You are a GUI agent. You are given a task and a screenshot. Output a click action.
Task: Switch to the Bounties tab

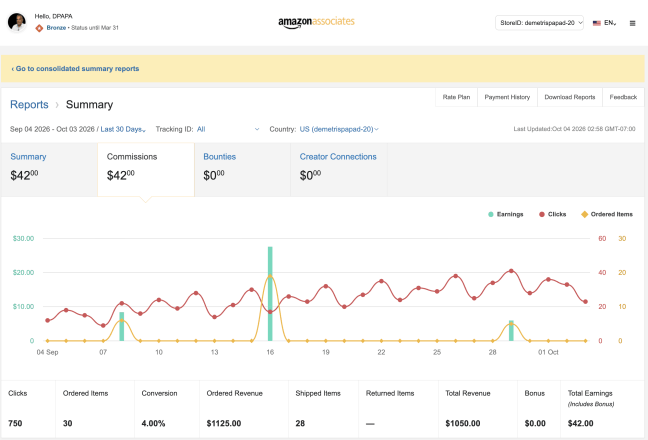click(242, 169)
